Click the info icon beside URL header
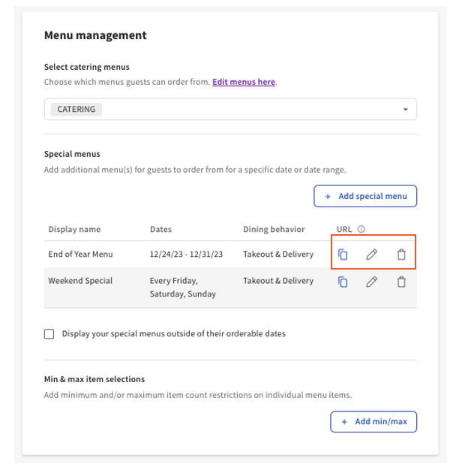Screen dimensions: 462x476 pos(361,229)
